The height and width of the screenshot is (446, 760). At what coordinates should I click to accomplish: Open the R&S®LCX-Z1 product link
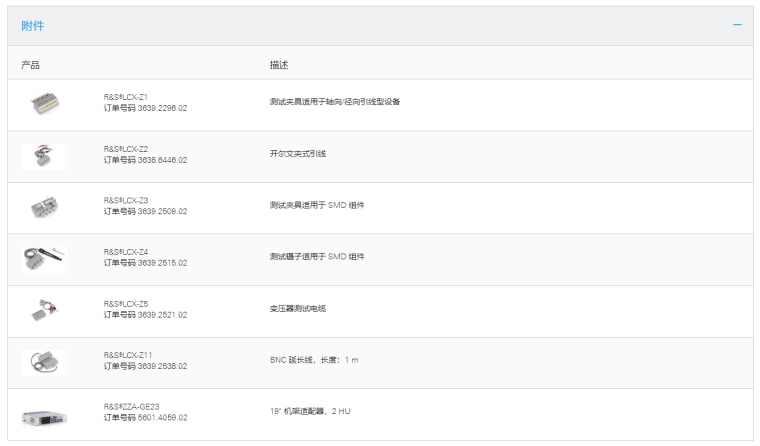[127, 97]
